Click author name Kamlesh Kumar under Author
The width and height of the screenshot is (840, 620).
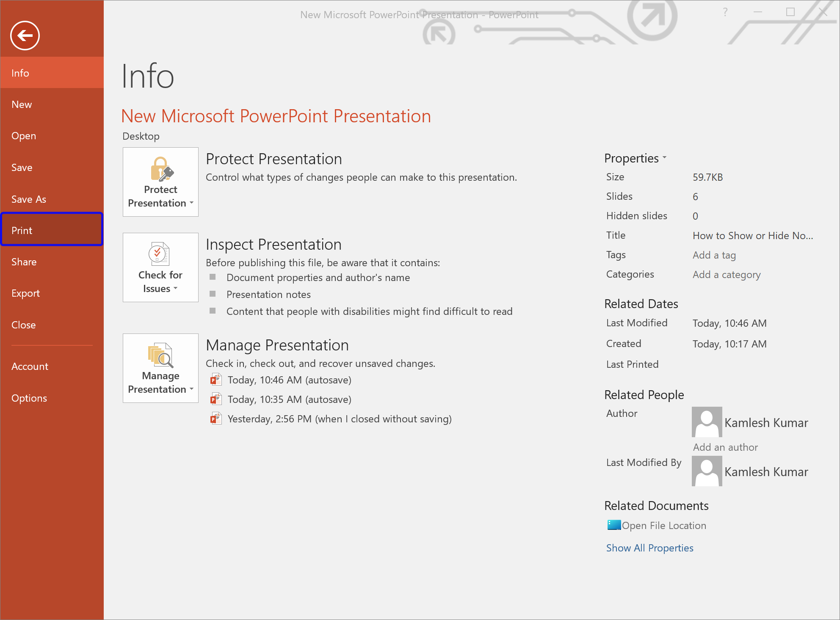766,422
